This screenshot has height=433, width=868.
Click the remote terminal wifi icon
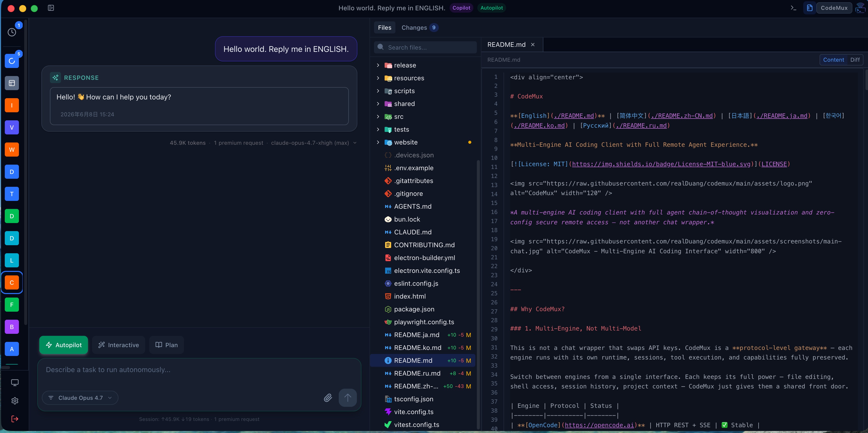pyautogui.click(x=860, y=8)
